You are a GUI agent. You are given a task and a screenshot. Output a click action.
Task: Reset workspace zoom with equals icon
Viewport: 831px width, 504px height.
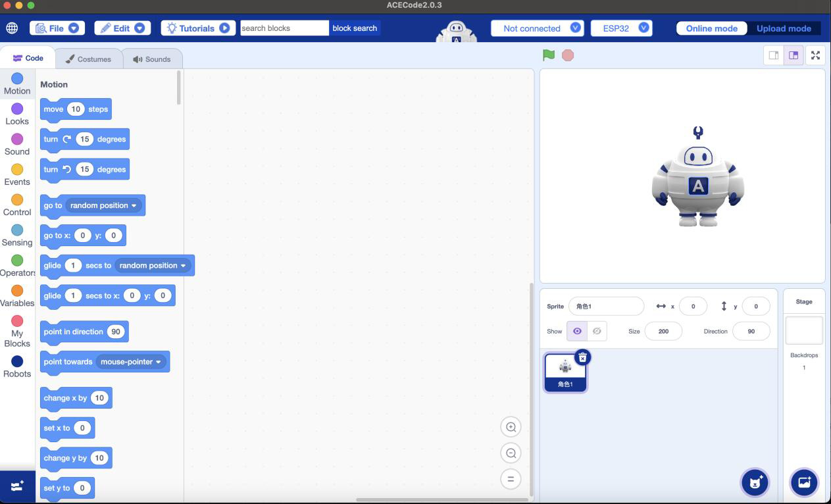511,479
